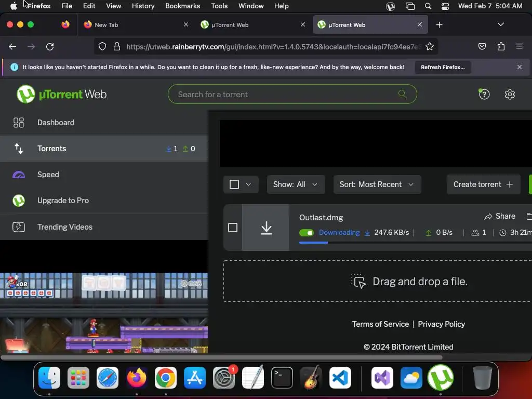Check the Outlast.dmg torrent checkbox
Viewport: 532px width, 399px height.
233,228
